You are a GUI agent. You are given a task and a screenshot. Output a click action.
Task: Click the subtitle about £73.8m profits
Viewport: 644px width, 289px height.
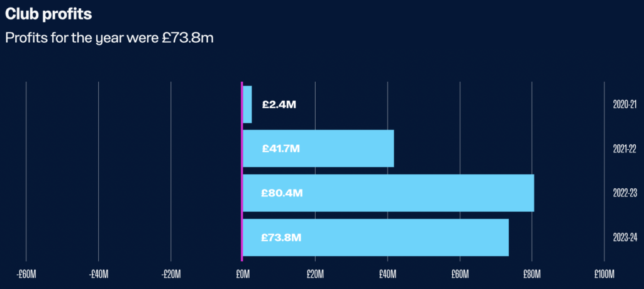[x=109, y=38]
